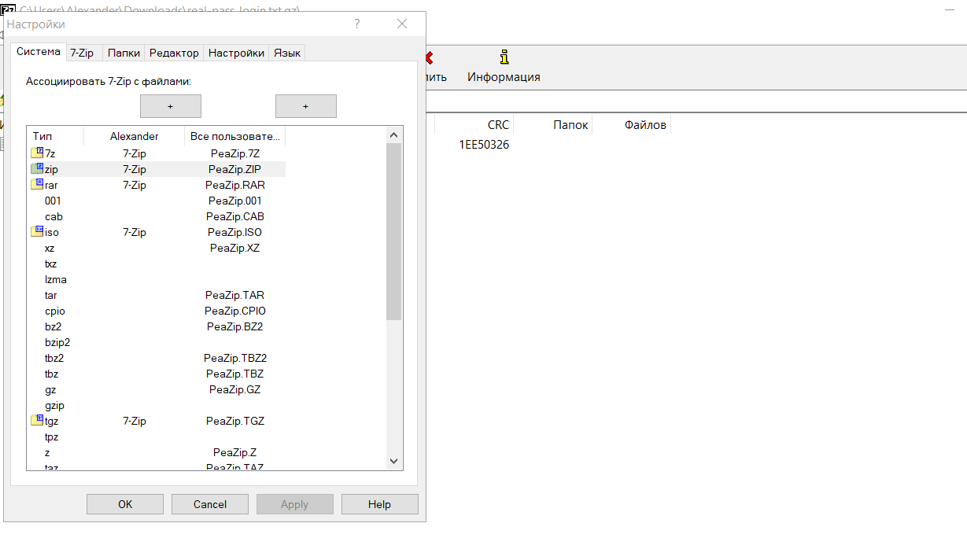The image size is (967, 560).
Task: Click the PeaZip.ZIP association cell
Action: (x=234, y=169)
